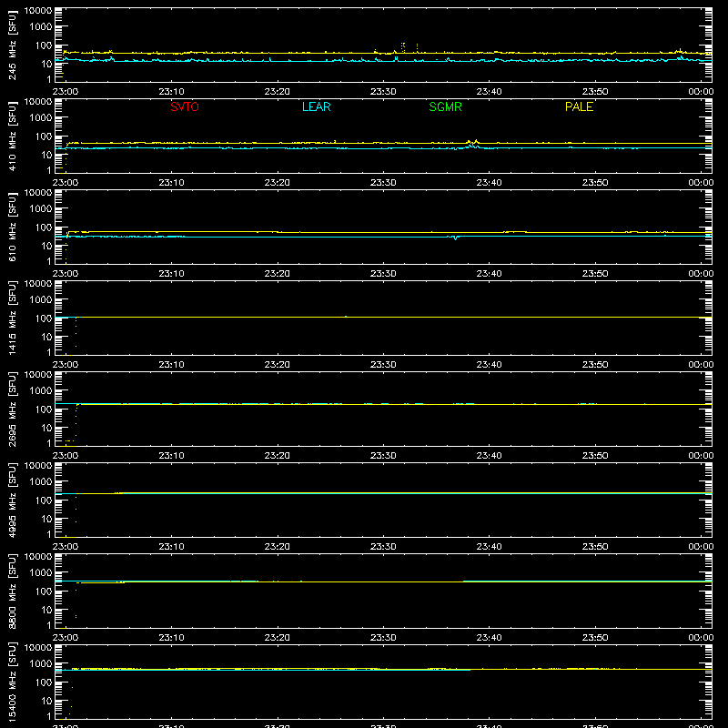Select the 2695 MHz [SFU] axis title
This screenshot has width=728, height=728.
click(12, 409)
